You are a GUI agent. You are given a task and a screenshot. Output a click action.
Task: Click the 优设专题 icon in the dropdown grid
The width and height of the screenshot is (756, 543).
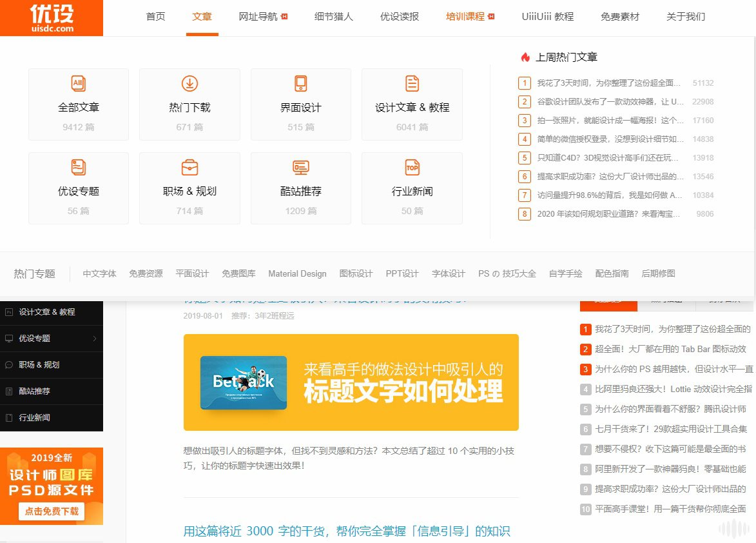(x=78, y=167)
